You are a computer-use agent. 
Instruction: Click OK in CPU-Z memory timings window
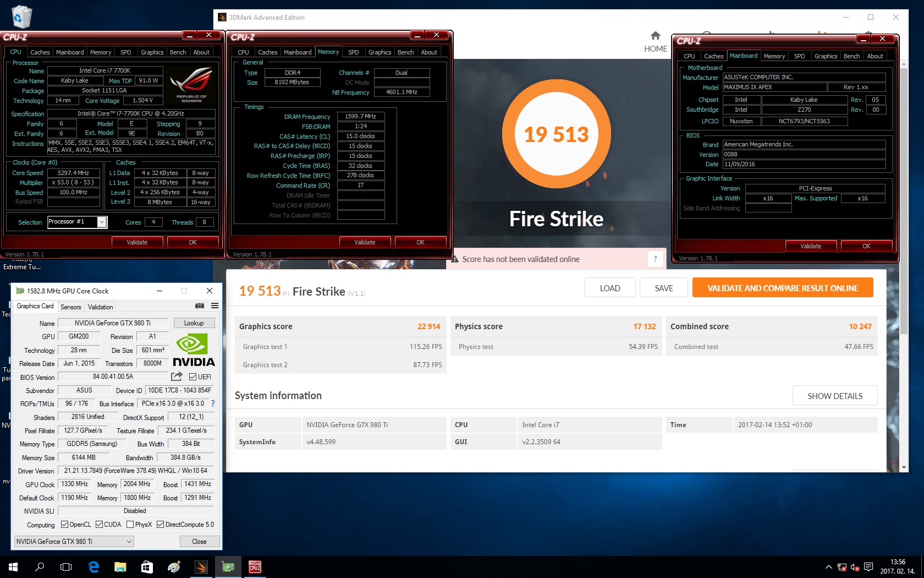pyautogui.click(x=421, y=242)
